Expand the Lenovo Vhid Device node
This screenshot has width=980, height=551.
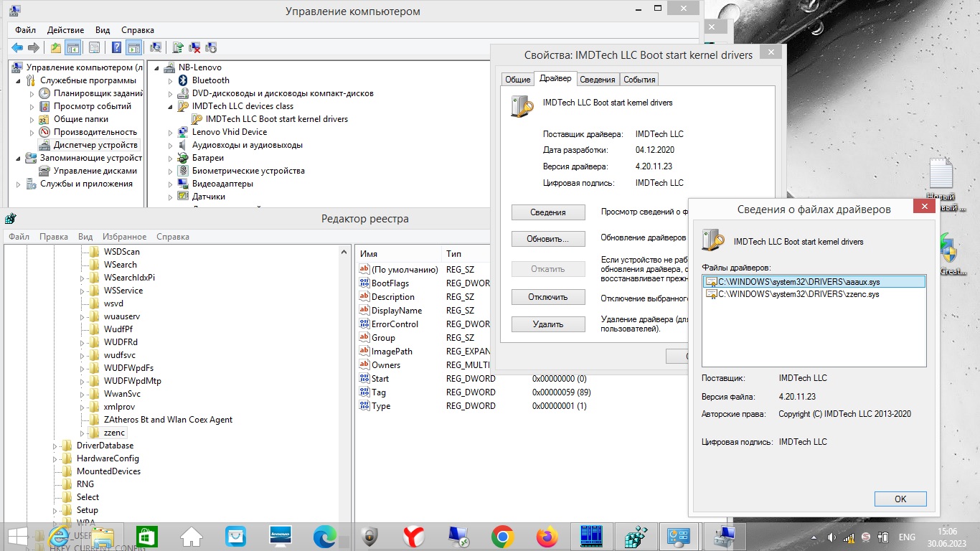click(170, 132)
